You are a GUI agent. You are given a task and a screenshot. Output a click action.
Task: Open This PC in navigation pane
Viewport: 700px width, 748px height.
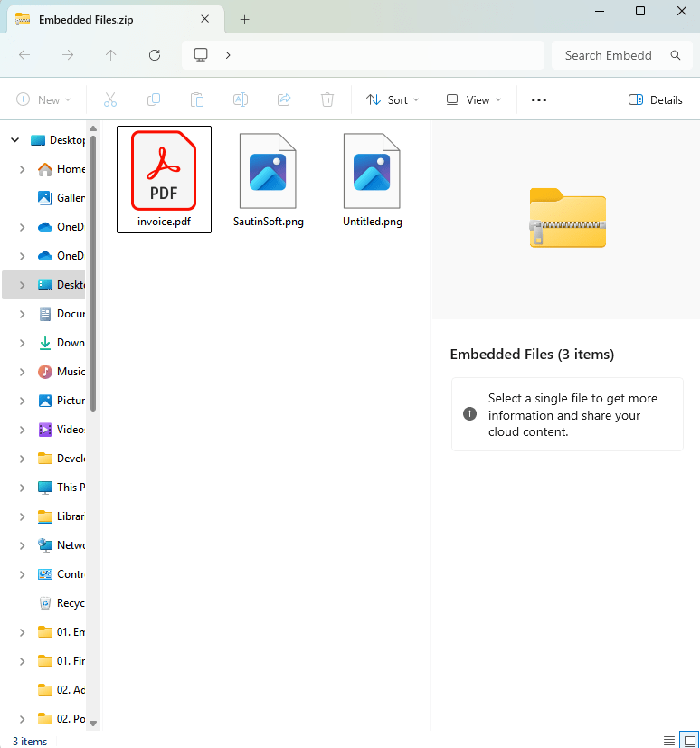pyautogui.click(x=61, y=488)
